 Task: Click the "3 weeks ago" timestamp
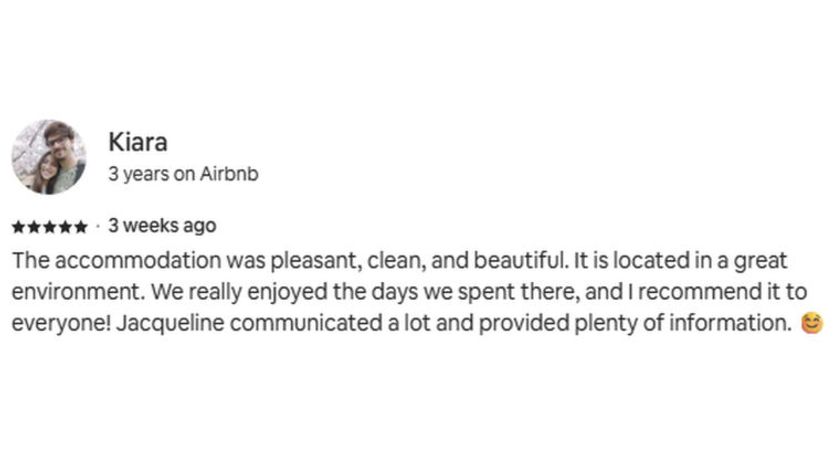[x=162, y=226]
